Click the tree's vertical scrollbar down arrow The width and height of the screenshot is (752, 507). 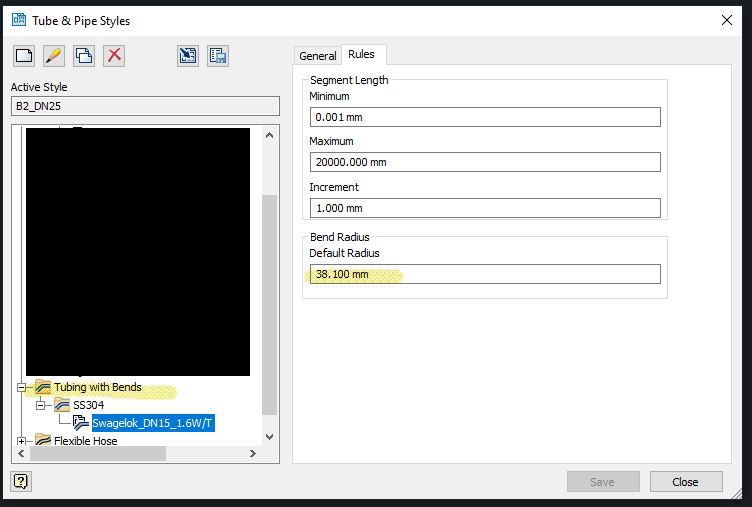coord(270,437)
